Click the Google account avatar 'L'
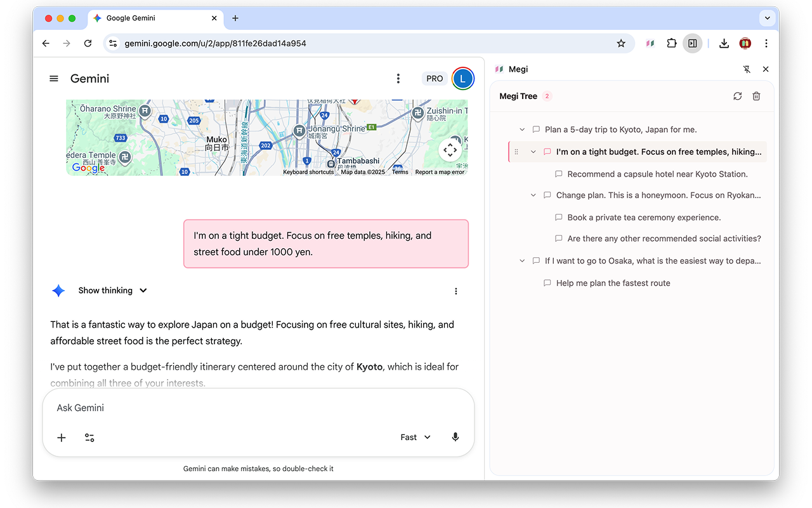Image resolution: width=812 pixels, height=508 pixels. pos(463,79)
